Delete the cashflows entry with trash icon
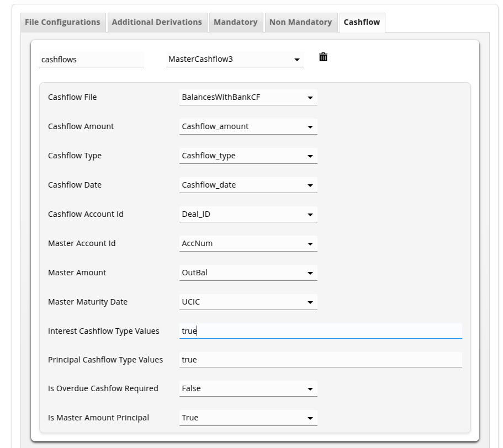Image resolution: width=503 pixels, height=448 pixels. tap(323, 57)
